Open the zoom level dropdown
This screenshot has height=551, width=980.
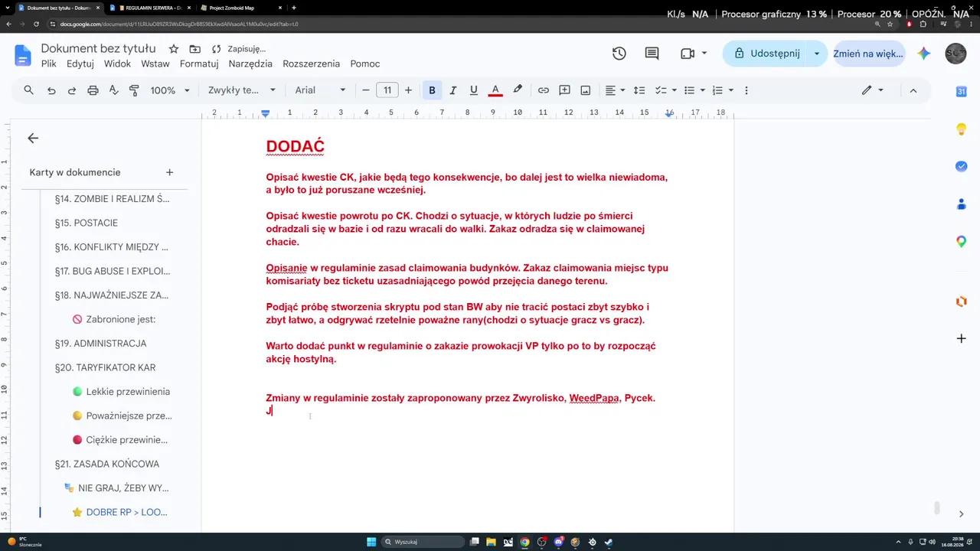click(170, 90)
